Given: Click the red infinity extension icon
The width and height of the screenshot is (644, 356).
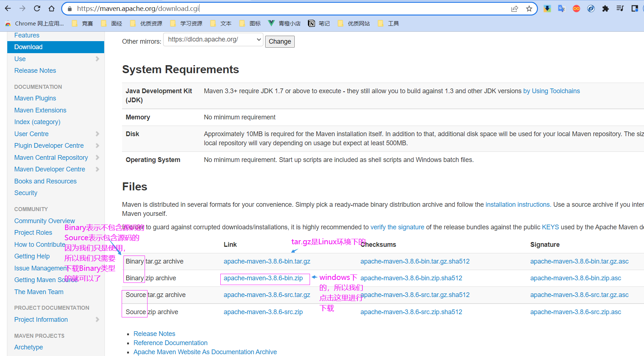Looking at the screenshot, I should tap(576, 8).
